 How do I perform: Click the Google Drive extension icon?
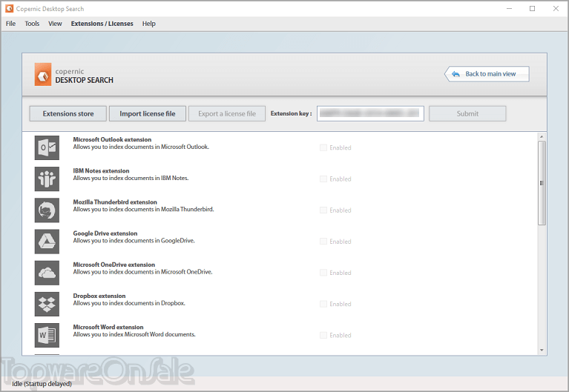coord(47,241)
